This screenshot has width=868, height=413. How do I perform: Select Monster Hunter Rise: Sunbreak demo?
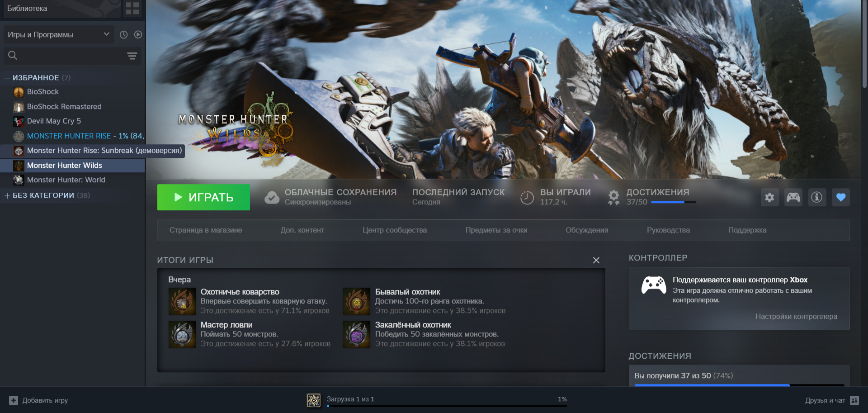92,151
